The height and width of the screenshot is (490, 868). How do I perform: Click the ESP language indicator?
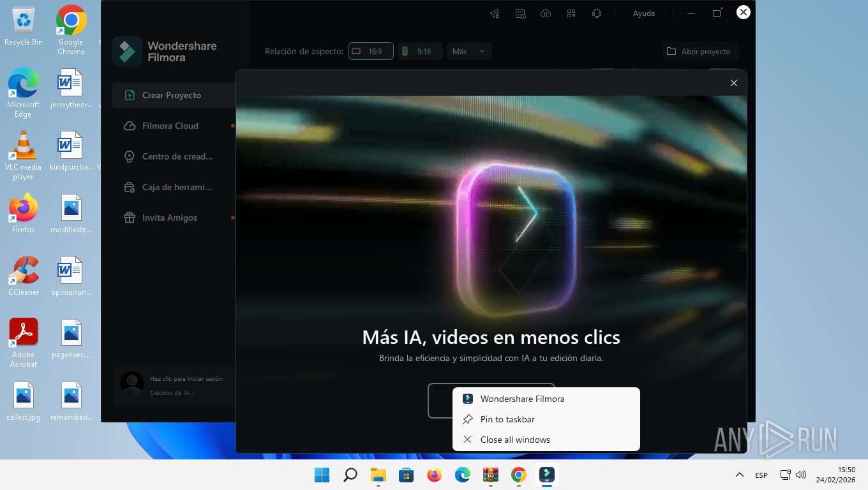pos(761,475)
